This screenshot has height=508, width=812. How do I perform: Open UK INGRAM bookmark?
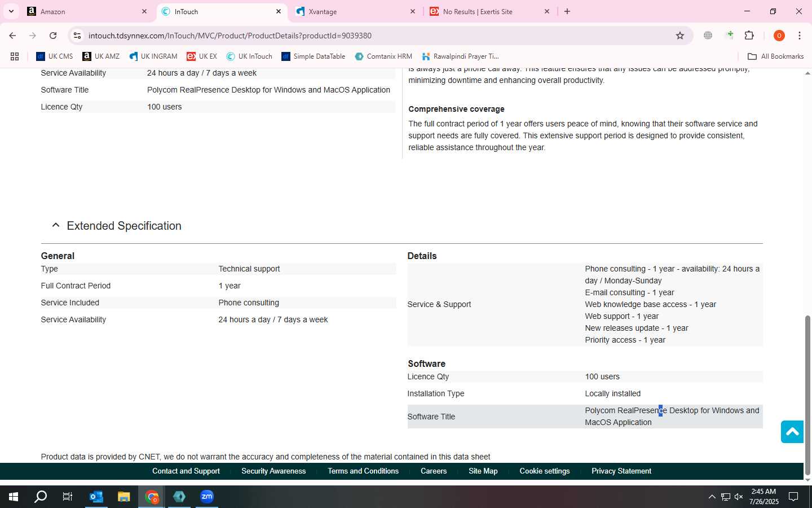click(153, 56)
